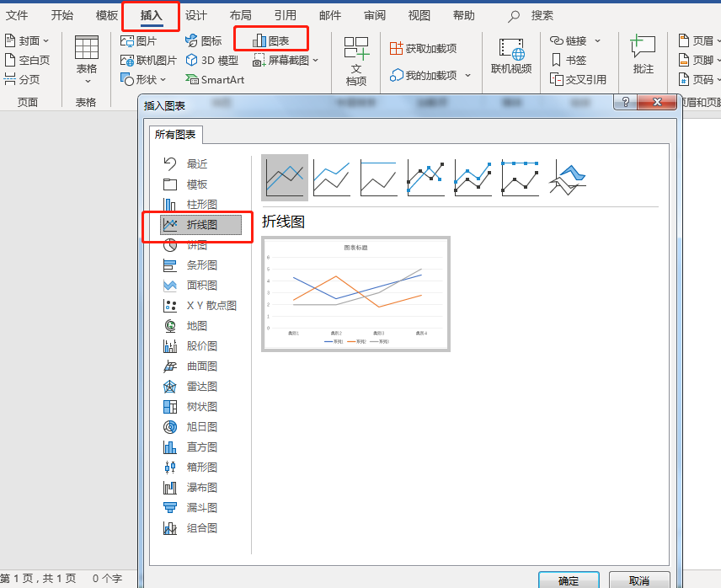Select Radar chart (雷达图) category

pos(190,387)
